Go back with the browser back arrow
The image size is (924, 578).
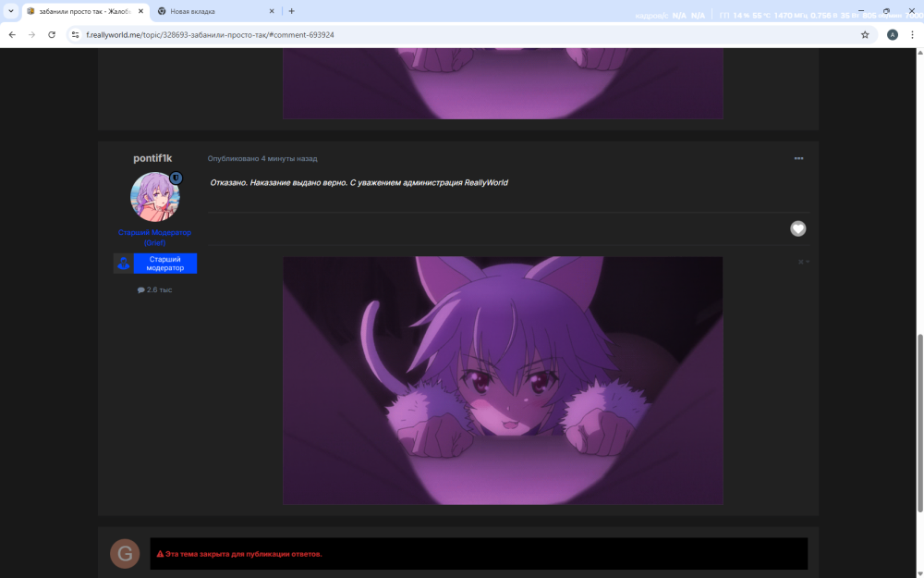click(12, 35)
